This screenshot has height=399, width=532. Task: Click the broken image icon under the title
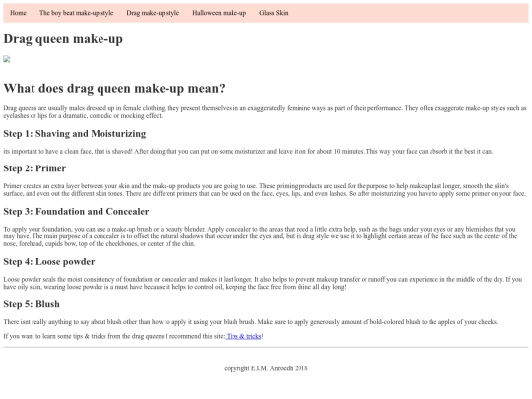[7, 59]
